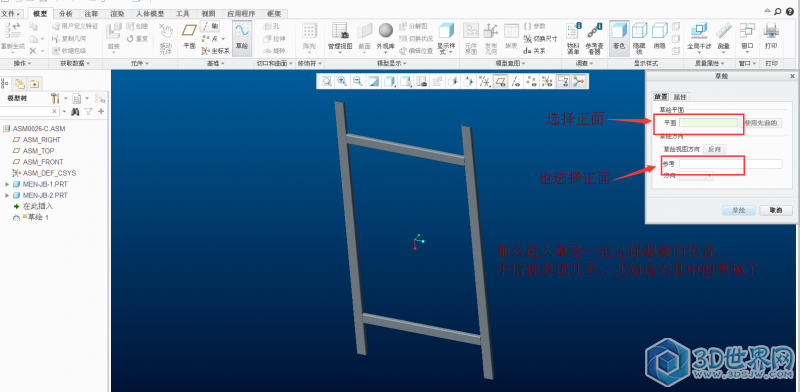Click the 平面 datum plane icon

tap(189, 36)
